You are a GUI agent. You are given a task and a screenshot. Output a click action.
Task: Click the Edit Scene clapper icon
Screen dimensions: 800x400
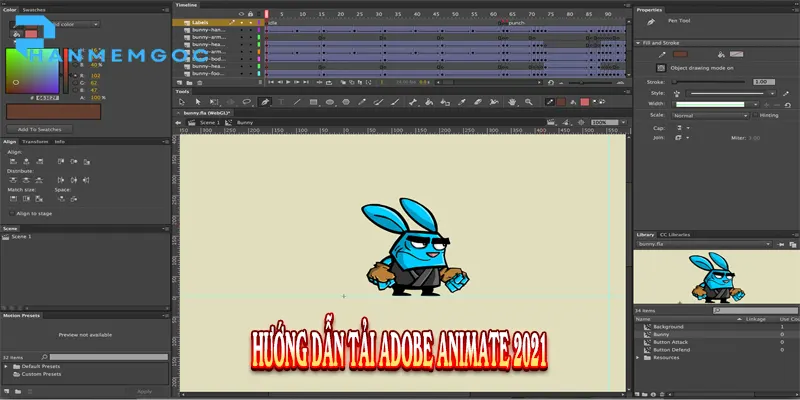coord(551,122)
